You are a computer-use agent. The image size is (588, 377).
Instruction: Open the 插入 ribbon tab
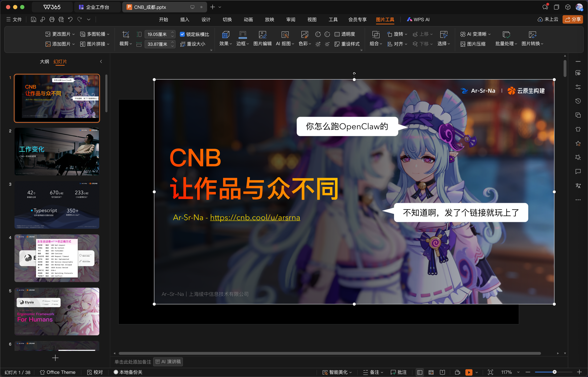pos(185,19)
